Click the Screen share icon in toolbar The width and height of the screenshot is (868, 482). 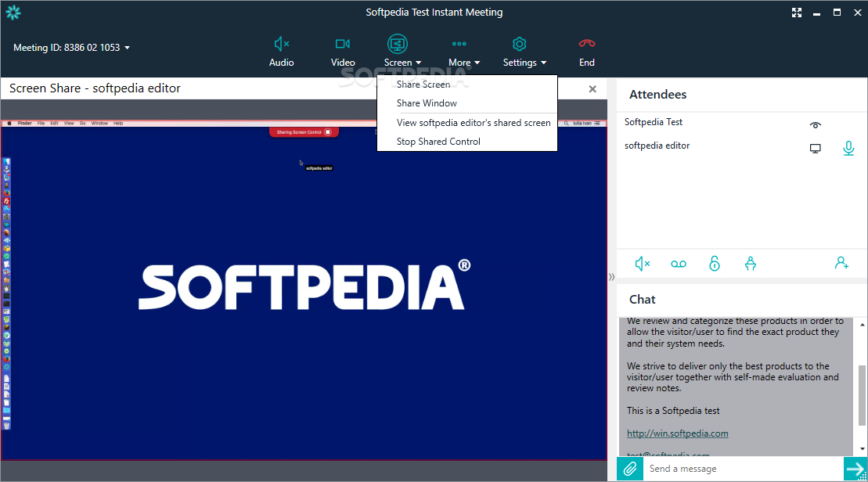click(x=398, y=44)
